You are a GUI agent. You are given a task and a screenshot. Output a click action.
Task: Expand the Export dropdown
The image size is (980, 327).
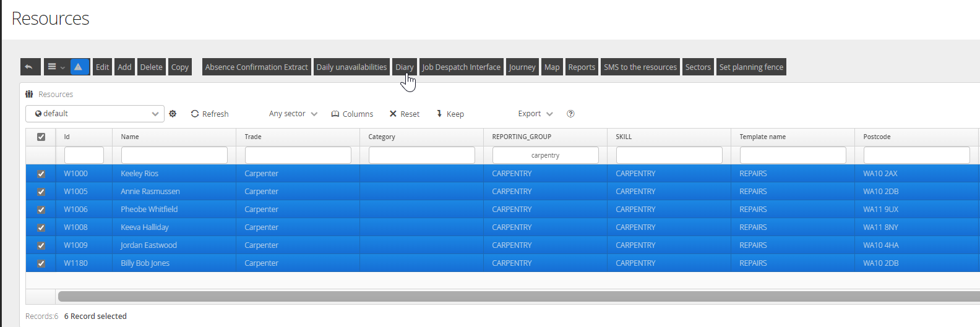pos(535,114)
